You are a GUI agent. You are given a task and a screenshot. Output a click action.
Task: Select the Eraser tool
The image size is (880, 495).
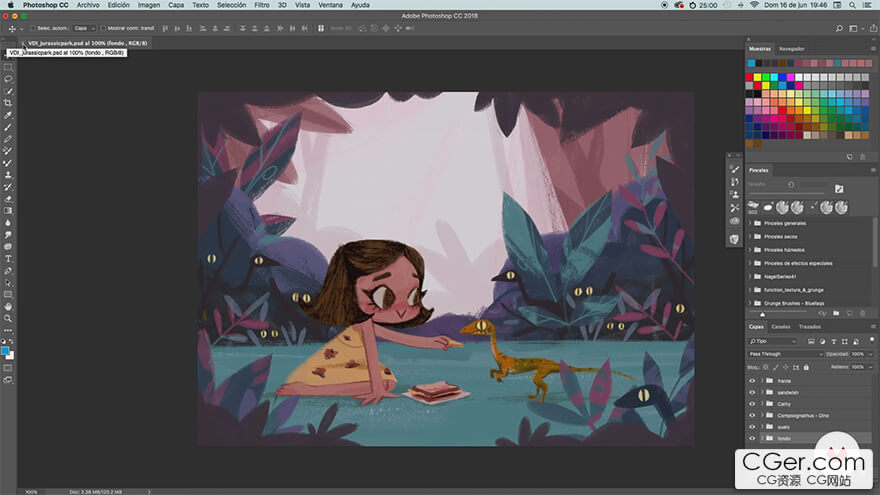point(8,199)
